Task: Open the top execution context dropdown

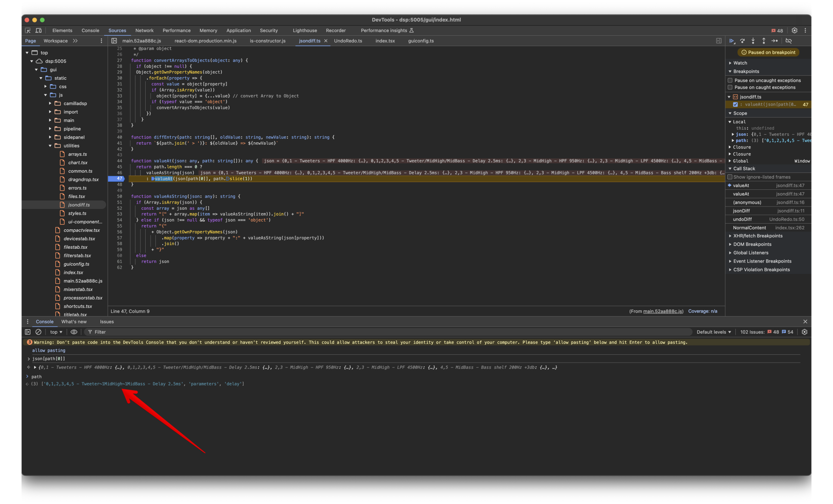Action: tap(56, 332)
